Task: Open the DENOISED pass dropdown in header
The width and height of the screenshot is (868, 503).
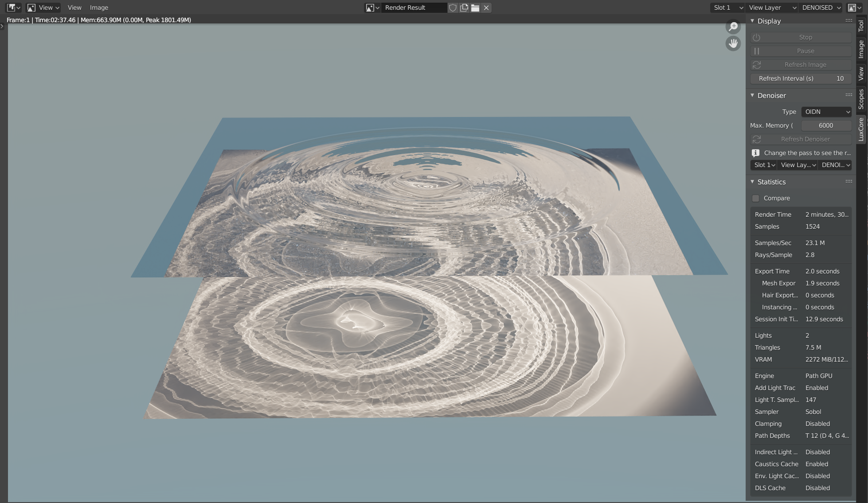Action: pyautogui.click(x=821, y=8)
